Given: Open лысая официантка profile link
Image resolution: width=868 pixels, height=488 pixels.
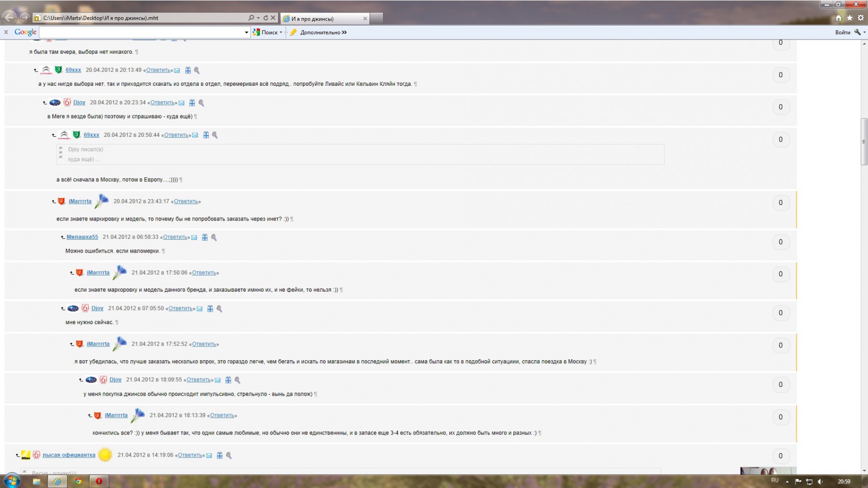Looking at the screenshot, I should coord(69,455).
